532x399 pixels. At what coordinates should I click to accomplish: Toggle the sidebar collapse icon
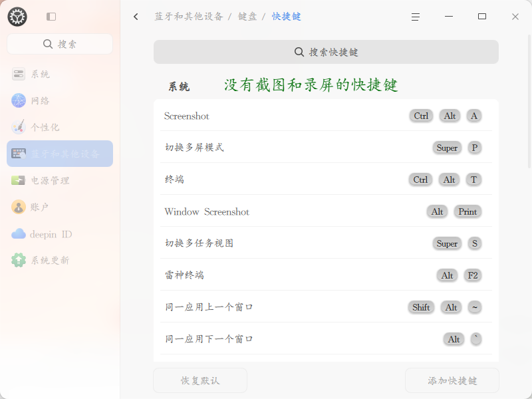(51, 17)
